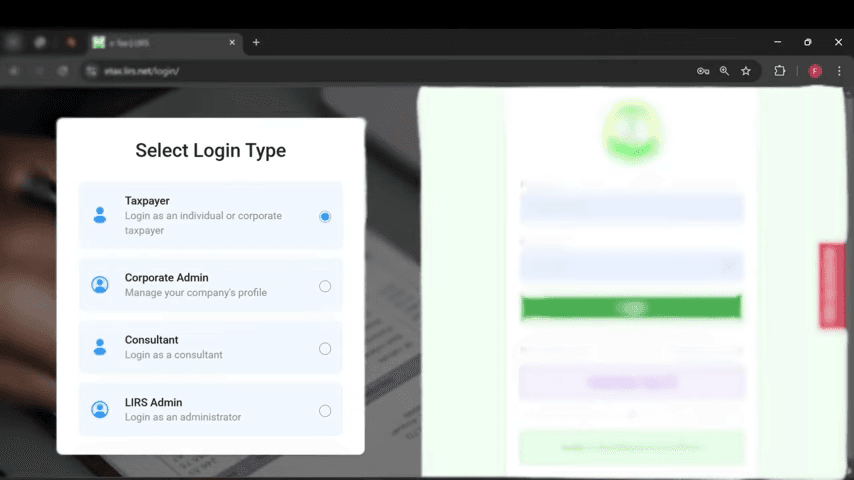Screen dimensions: 854x480
Task: Click the green login button
Action: point(631,308)
